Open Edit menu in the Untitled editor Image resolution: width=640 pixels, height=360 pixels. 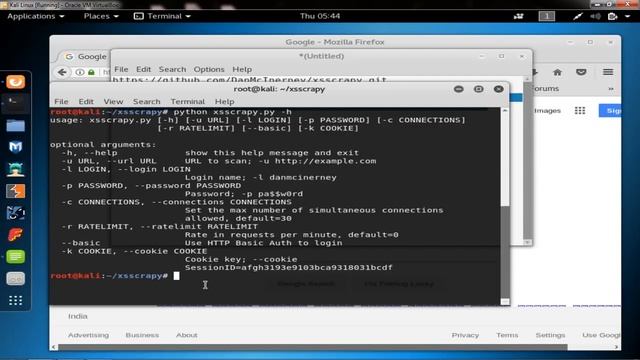click(143, 69)
